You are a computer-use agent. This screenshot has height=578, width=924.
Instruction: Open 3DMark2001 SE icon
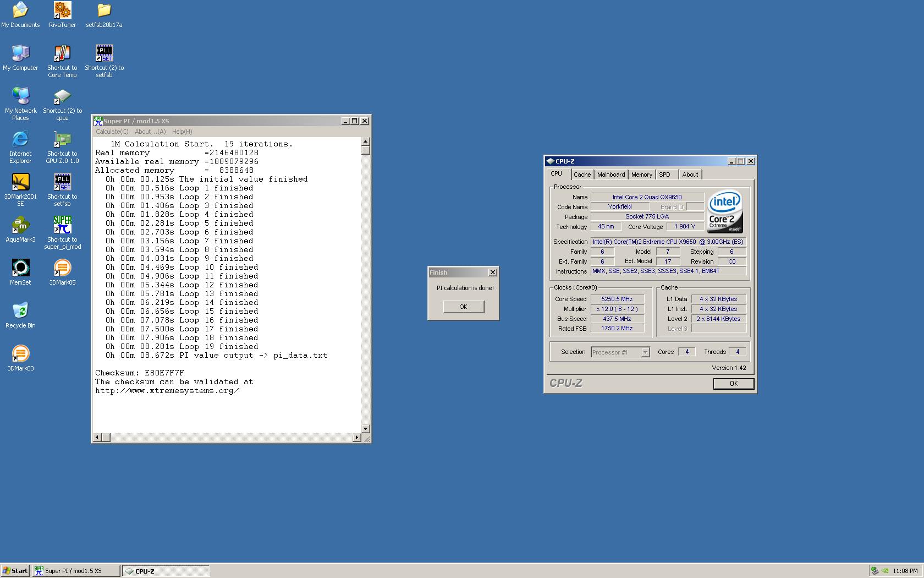(x=20, y=190)
